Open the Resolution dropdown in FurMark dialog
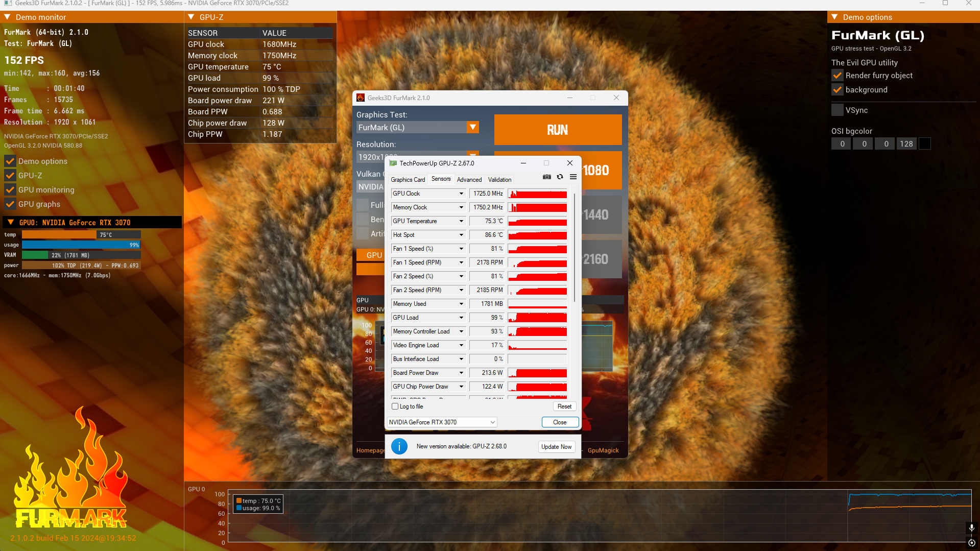Image resolution: width=980 pixels, height=551 pixels. click(473, 154)
